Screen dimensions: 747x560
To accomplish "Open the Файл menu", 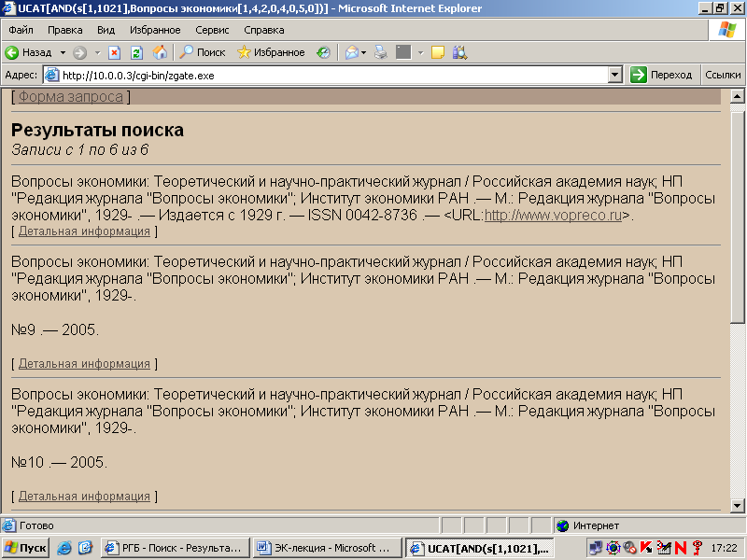I will click(21, 30).
